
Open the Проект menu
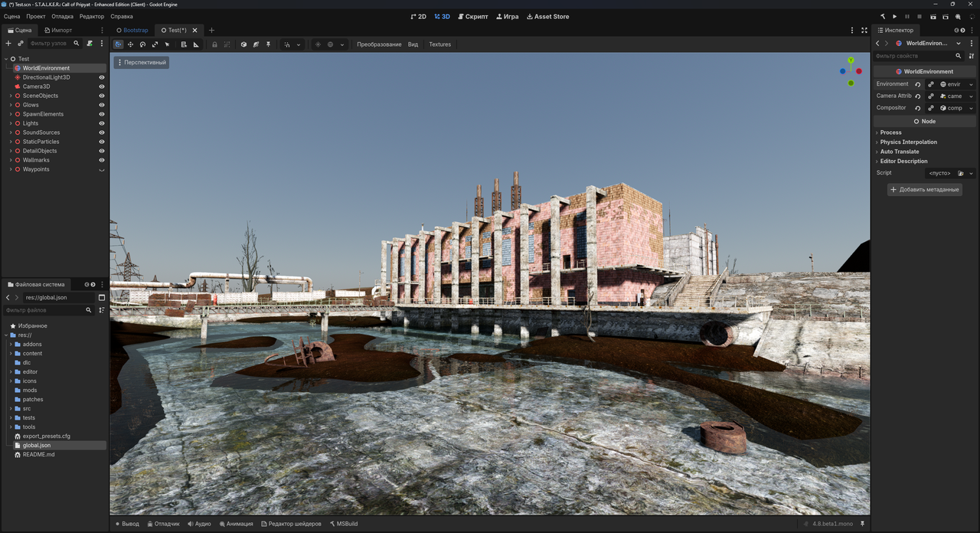tap(36, 16)
